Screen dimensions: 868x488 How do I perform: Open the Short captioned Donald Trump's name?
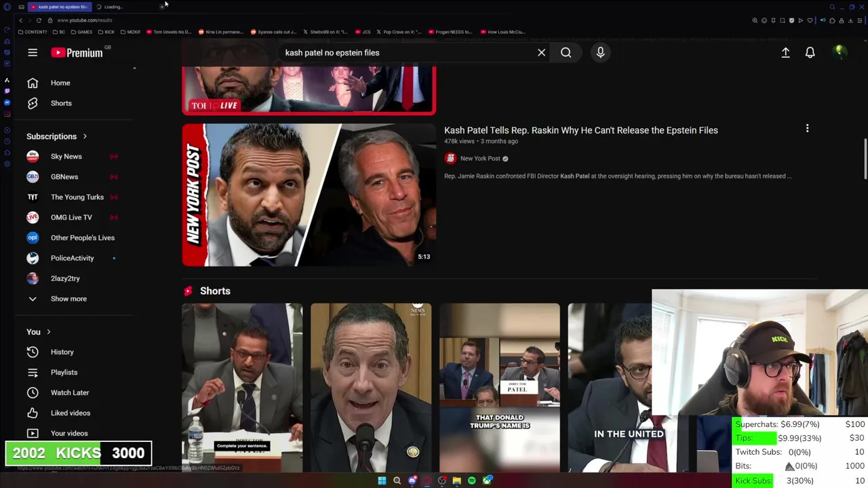coord(500,388)
